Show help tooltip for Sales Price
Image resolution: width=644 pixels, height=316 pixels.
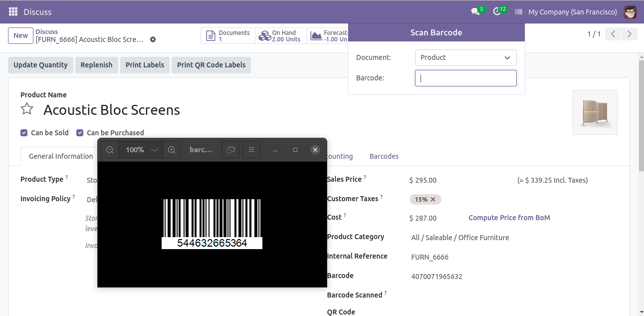365,177
